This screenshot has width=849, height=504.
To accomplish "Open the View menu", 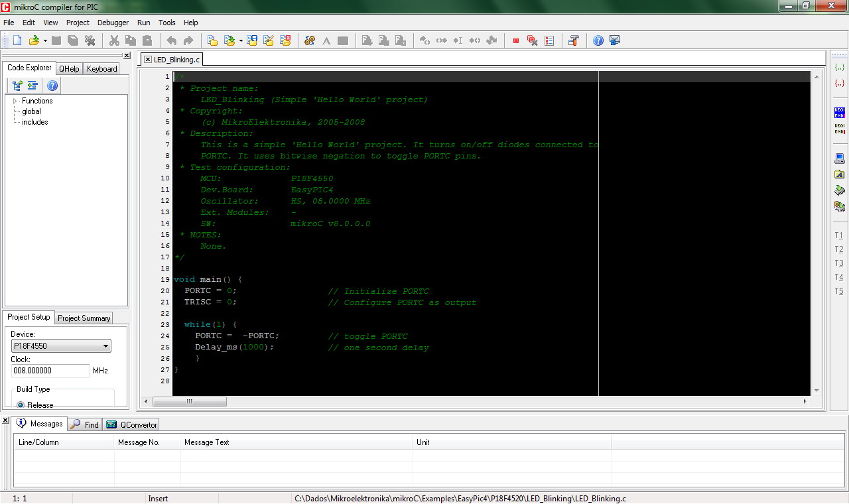I will (x=50, y=23).
